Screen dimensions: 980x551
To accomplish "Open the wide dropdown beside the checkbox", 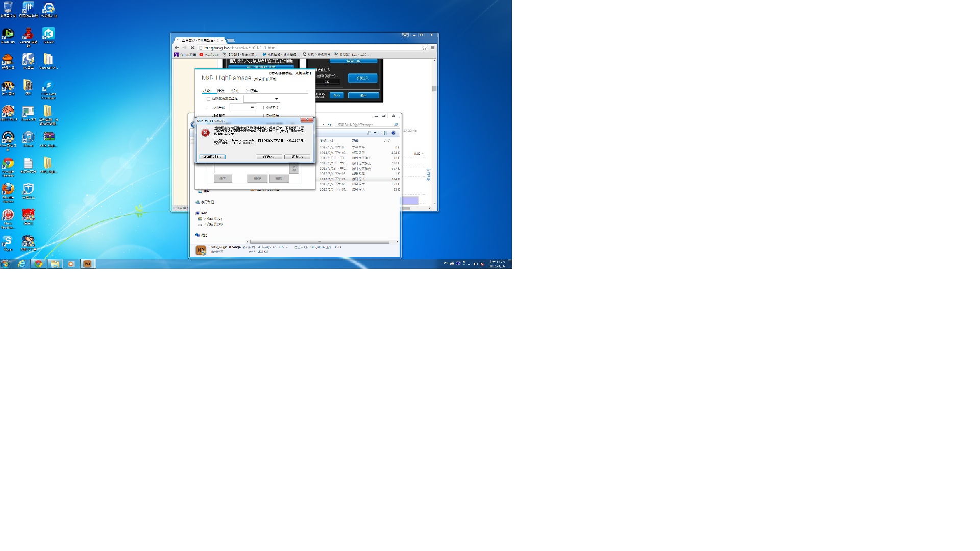I will click(x=262, y=98).
